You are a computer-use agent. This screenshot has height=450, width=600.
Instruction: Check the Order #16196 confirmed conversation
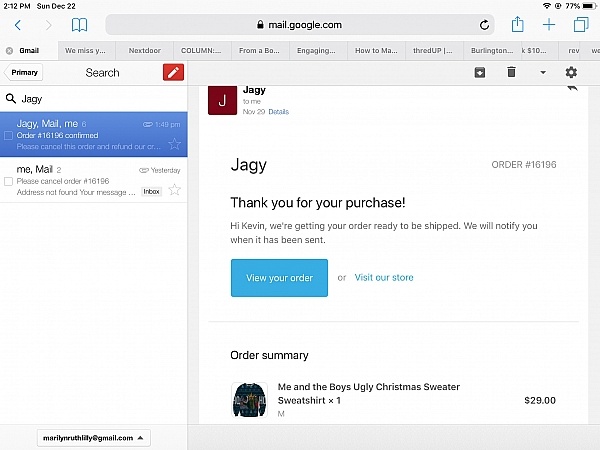[9, 135]
